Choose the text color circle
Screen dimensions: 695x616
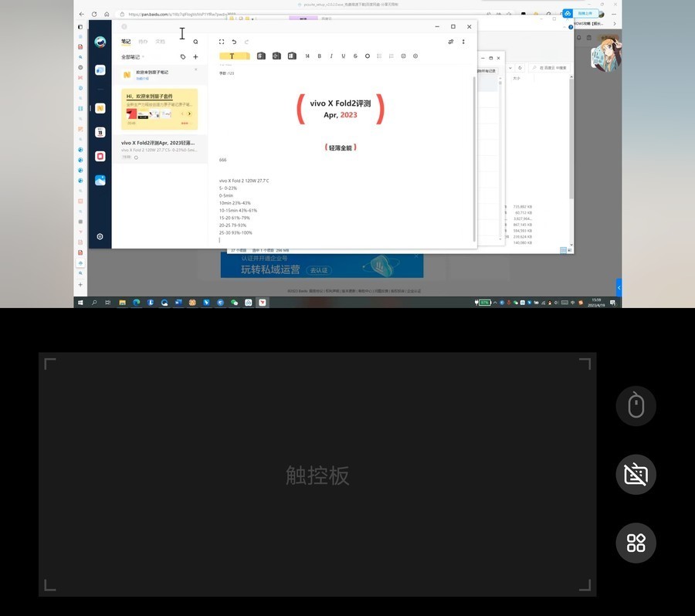368,56
